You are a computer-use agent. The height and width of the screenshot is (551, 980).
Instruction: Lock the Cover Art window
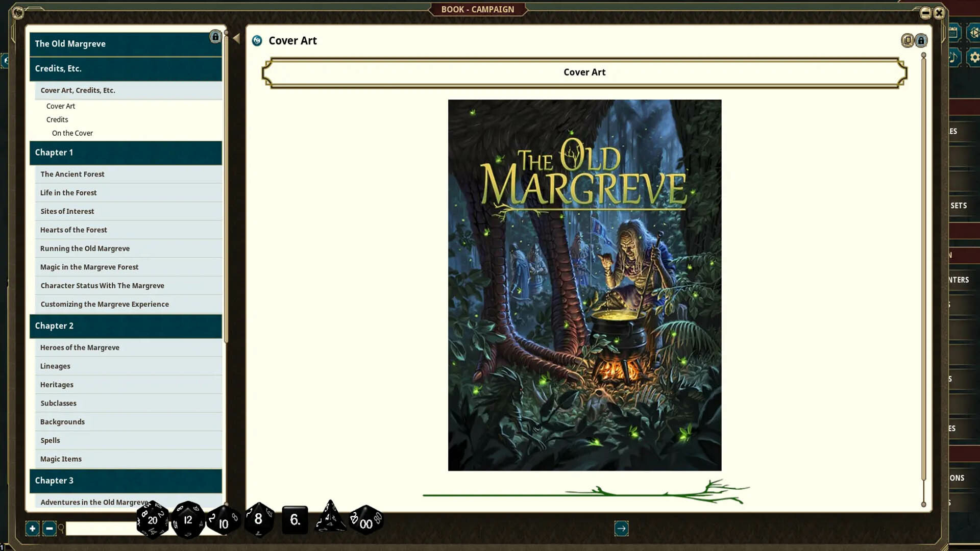point(921,40)
